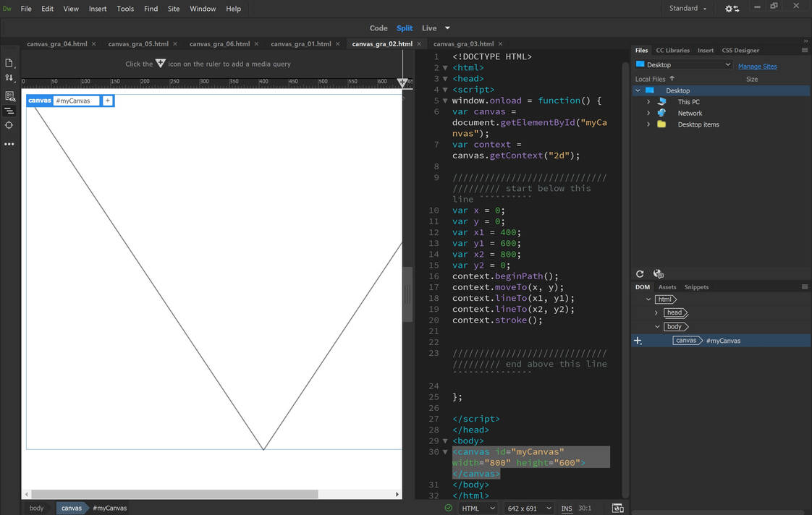Open the HTML language dropdown in the status bar
Screen dimensions: 812x515
tap(478, 508)
